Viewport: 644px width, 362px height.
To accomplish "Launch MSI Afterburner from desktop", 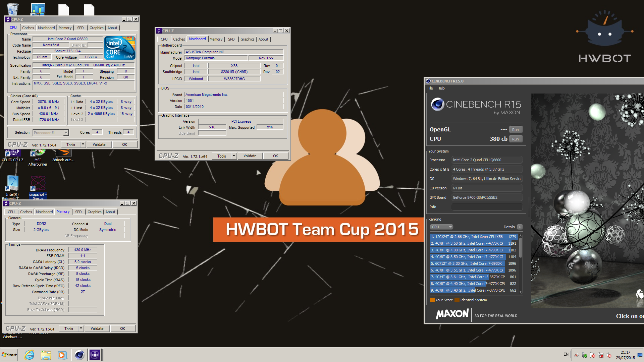I will point(38,158).
